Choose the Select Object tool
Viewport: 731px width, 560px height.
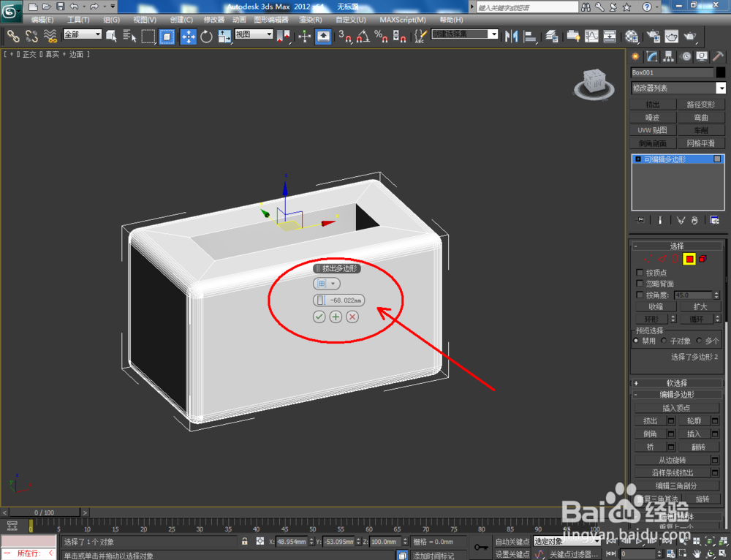(111, 36)
